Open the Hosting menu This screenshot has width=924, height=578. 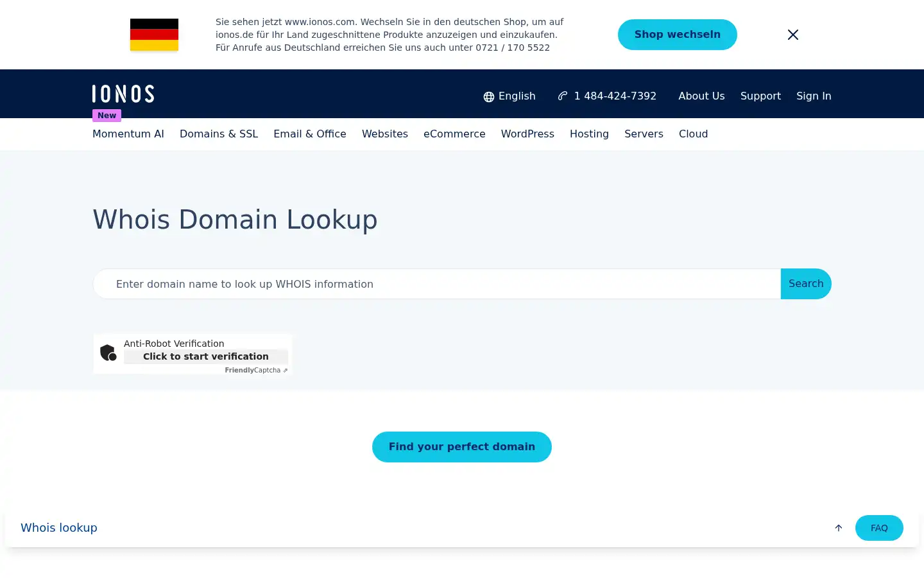pos(589,134)
